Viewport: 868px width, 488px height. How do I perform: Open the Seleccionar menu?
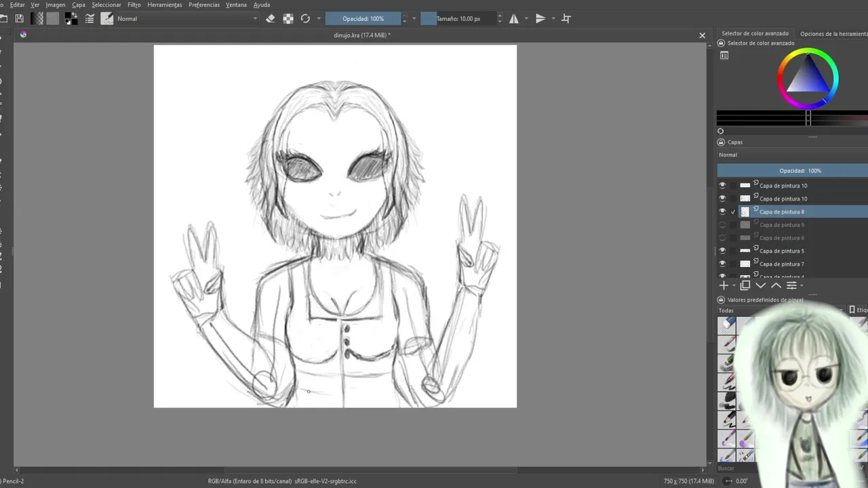pos(106,5)
